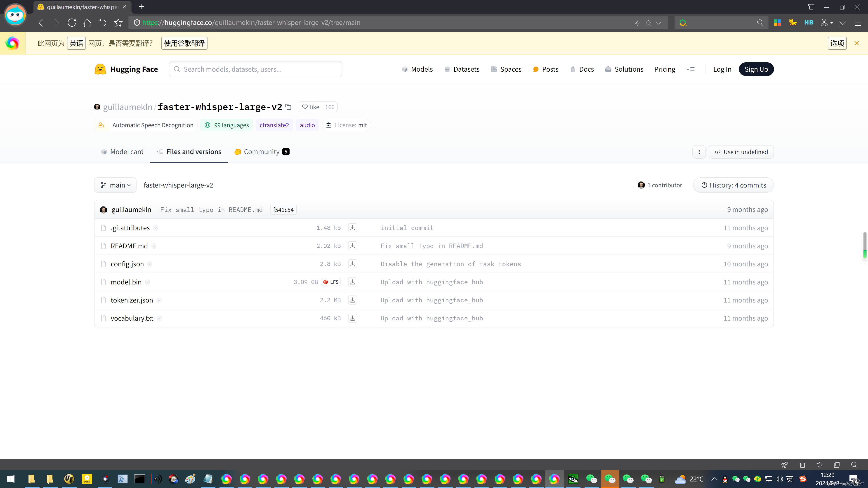Open the Community tab

pos(262,152)
